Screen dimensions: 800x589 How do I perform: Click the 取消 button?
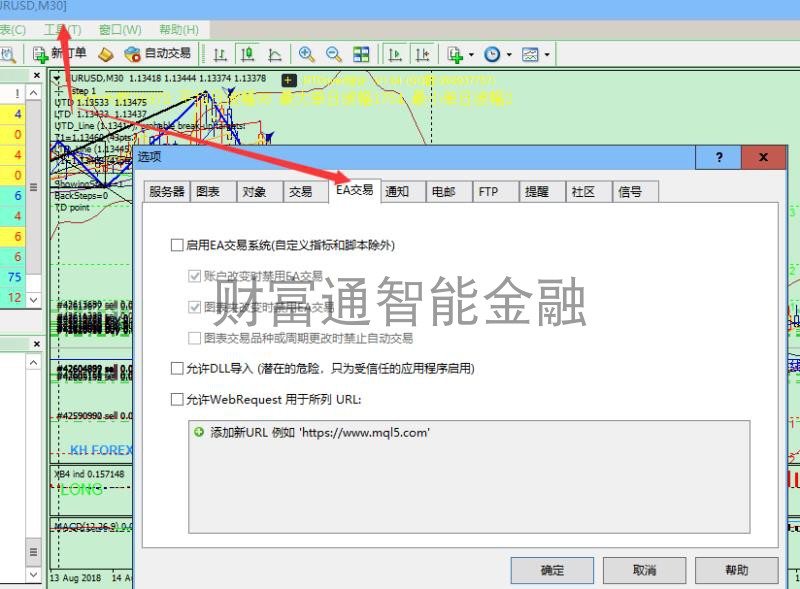(644, 570)
